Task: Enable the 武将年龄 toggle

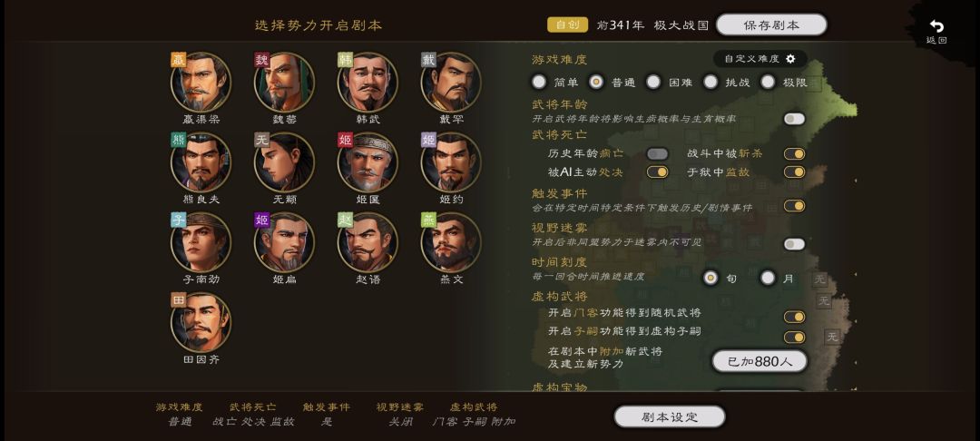Action: (794, 119)
